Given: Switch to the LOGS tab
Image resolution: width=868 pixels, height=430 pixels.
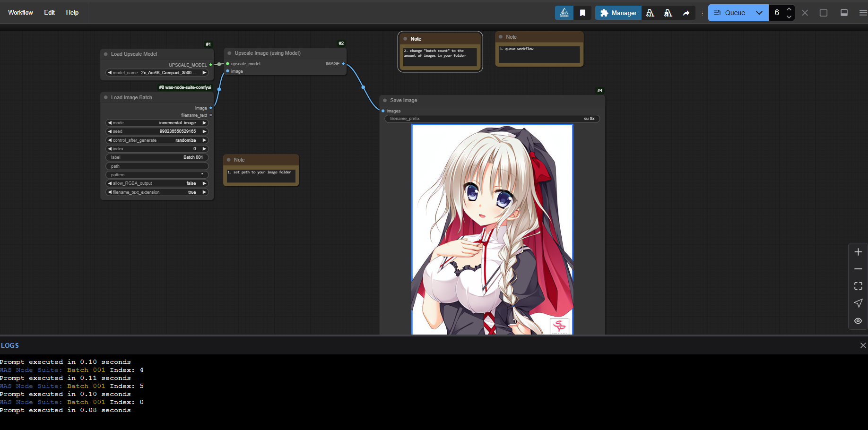Looking at the screenshot, I should [10, 345].
